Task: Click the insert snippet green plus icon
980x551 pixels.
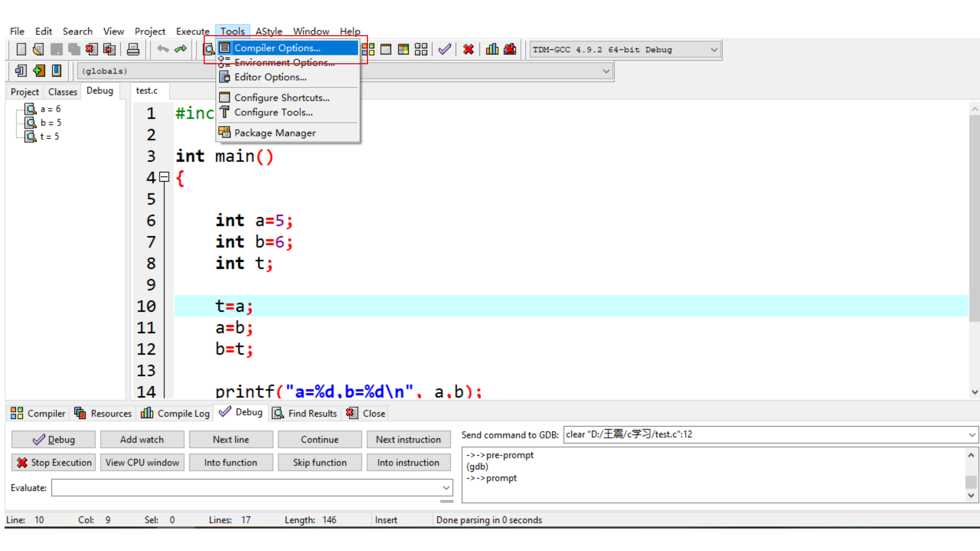Action: click(39, 71)
